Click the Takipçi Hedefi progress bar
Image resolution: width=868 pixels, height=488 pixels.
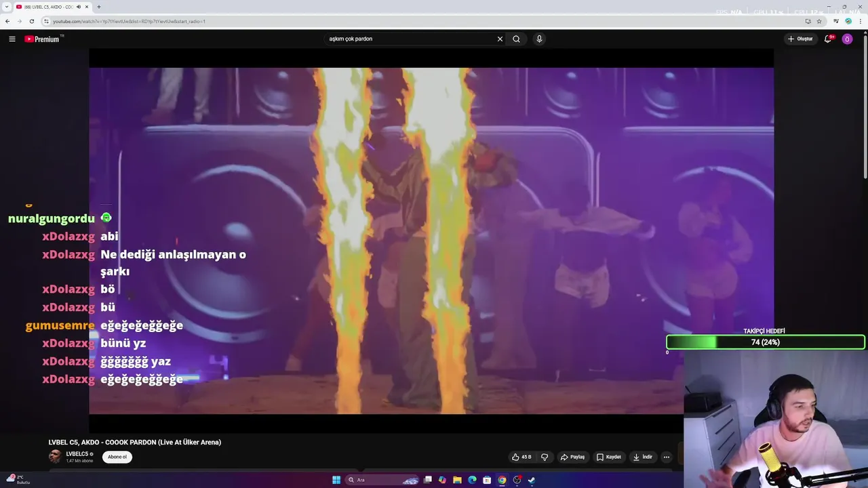click(765, 342)
